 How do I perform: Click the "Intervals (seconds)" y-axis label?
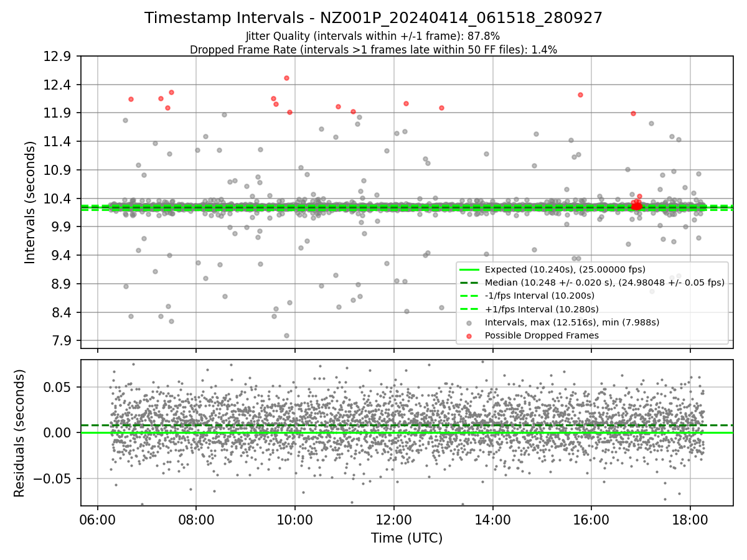30,202
